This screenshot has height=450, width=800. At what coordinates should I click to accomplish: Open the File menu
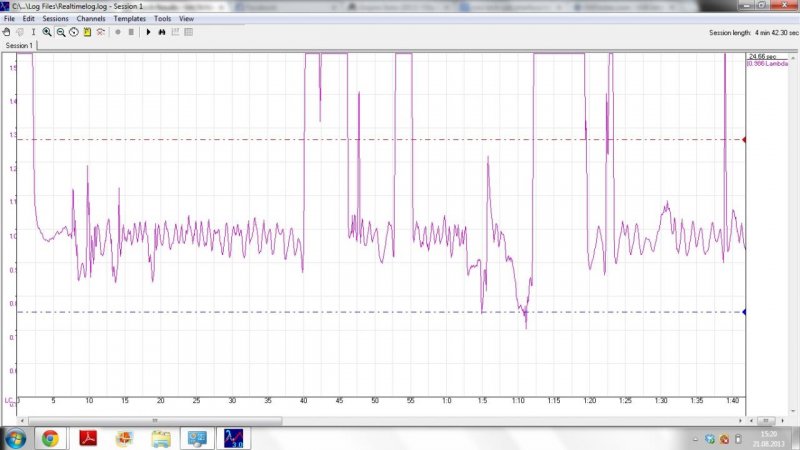[10, 19]
